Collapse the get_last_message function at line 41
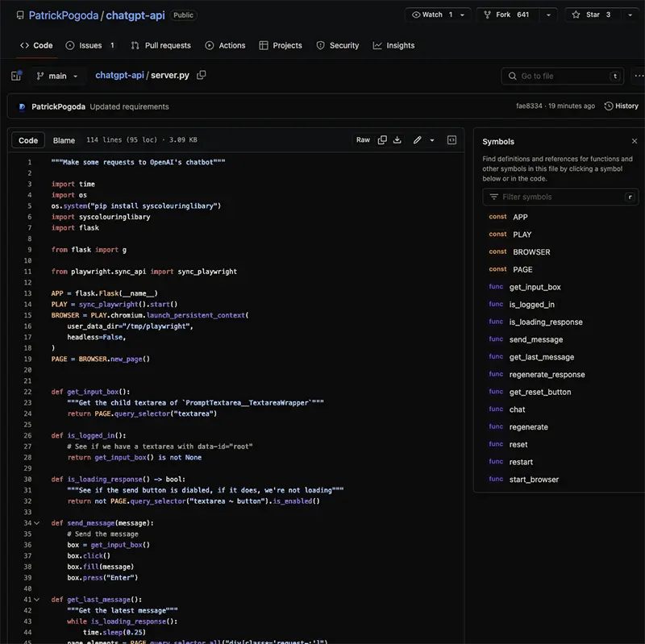 click(x=37, y=600)
